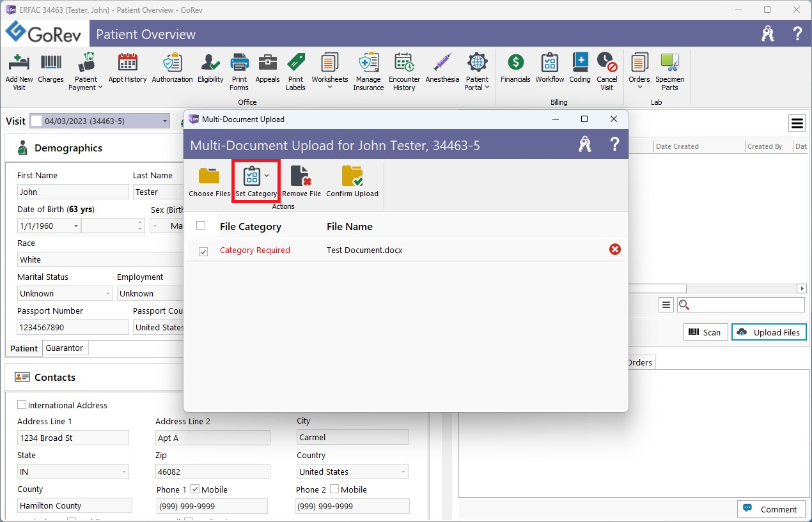Viewport: 812px width, 522px height.
Task: Click the documents search field
Action: pyautogui.click(x=741, y=305)
